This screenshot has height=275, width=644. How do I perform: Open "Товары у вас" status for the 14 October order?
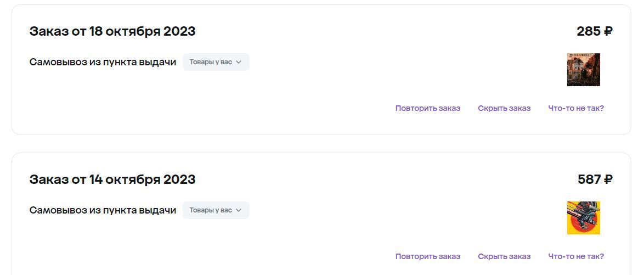tap(211, 210)
